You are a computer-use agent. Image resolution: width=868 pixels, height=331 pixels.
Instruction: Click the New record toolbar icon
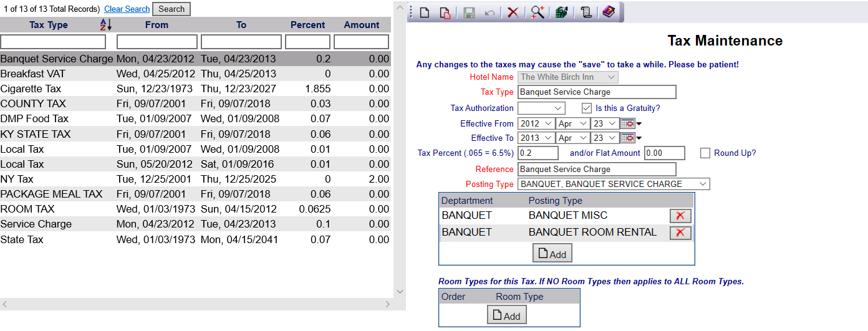[x=425, y=12]
